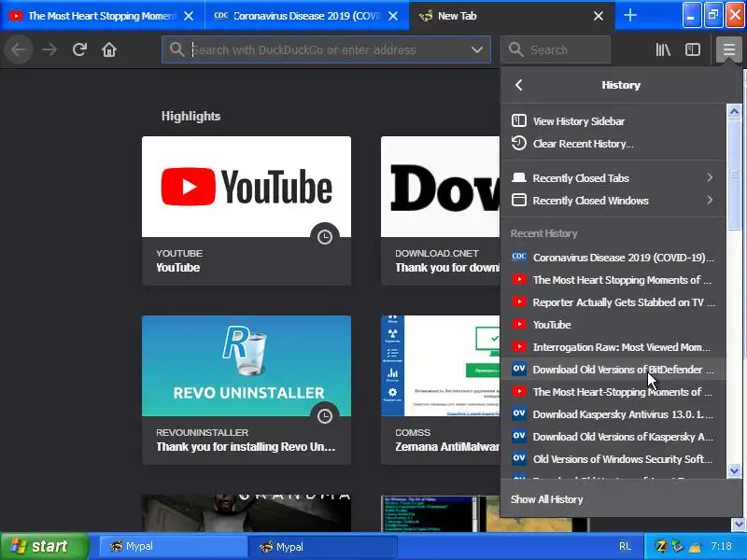Click CDC favicon of Coronavirus history entry

(519, 258)
